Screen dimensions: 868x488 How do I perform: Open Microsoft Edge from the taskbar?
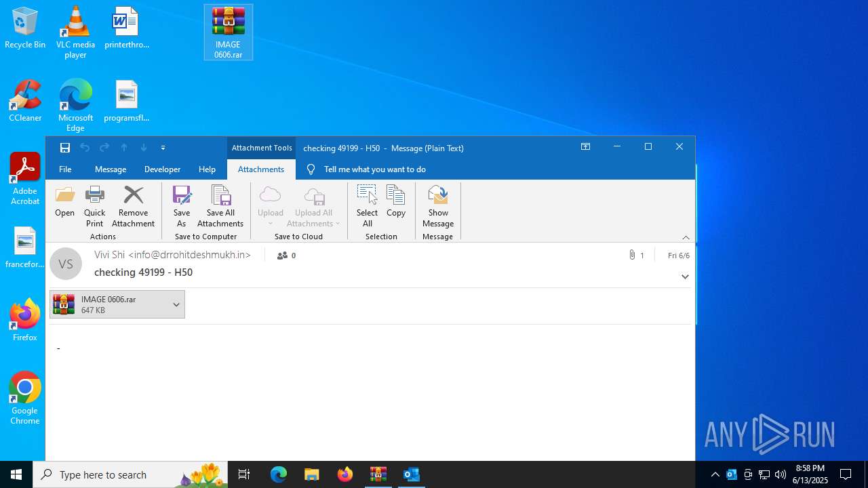coord(279,474)
